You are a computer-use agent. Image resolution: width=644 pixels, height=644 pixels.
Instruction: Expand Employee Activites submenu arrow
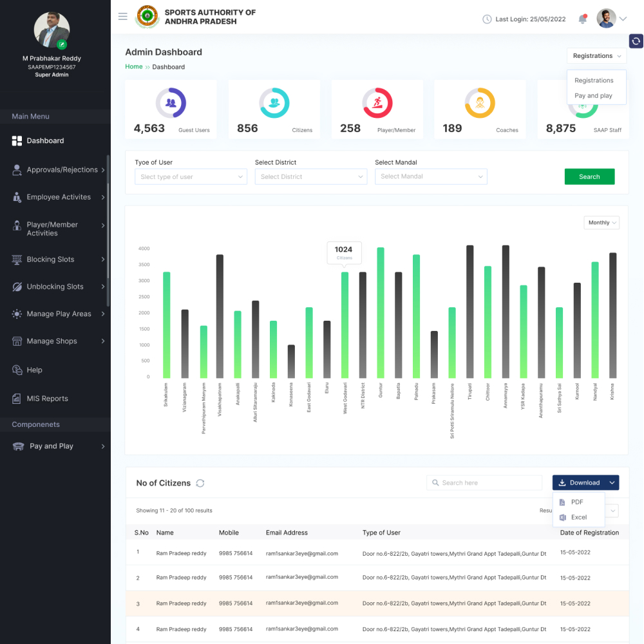point(103,197)
